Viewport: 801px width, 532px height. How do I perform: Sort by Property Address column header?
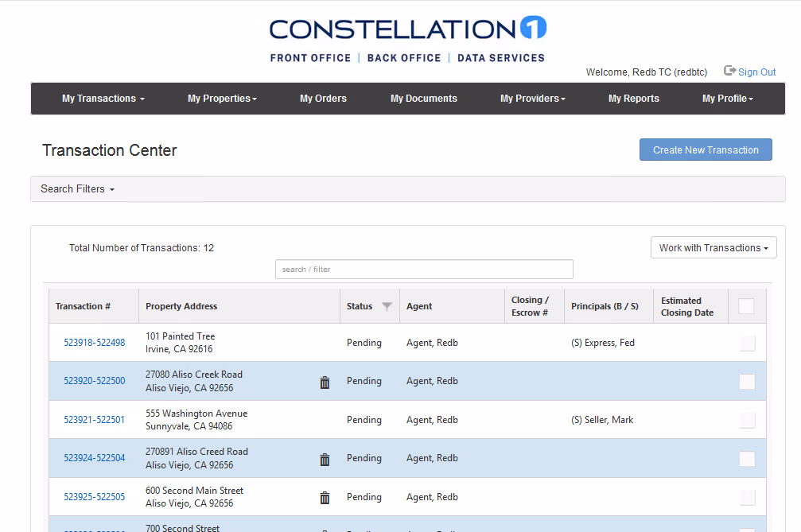pos(181,306)
